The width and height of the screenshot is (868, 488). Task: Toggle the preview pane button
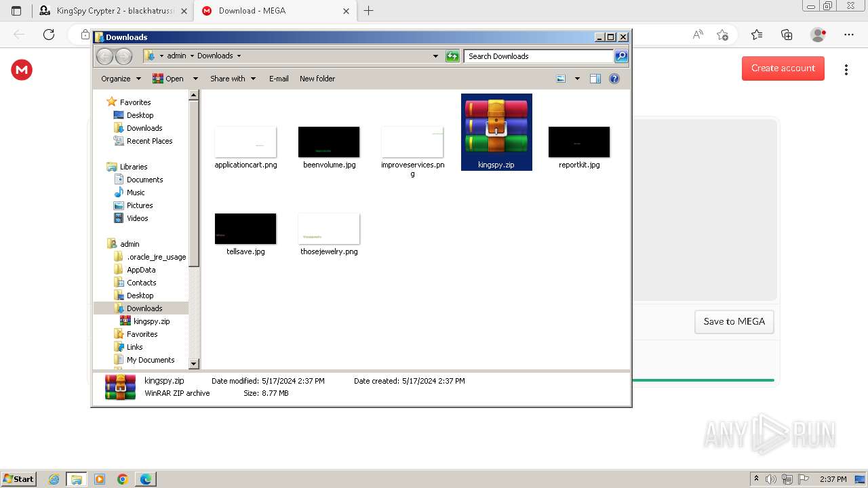click(595, 79)
